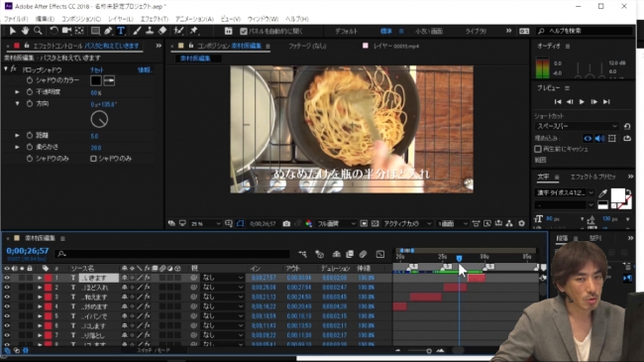The width and height of the screenshot is (644, 362).
Task: Hide layer 1 with its eye icon
Action: [7, 278]
